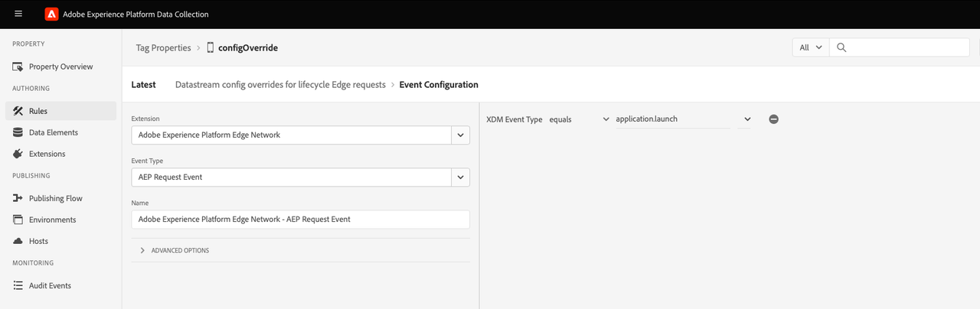This screenshot has height=309, width=980.
Task: Click Tag Properties breadcrumb link
Action: coord(164,47)
